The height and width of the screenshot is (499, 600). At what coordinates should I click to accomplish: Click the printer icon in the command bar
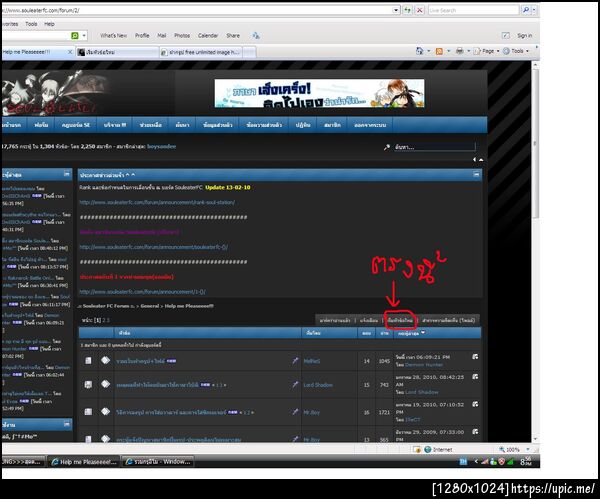coord(460,51)
